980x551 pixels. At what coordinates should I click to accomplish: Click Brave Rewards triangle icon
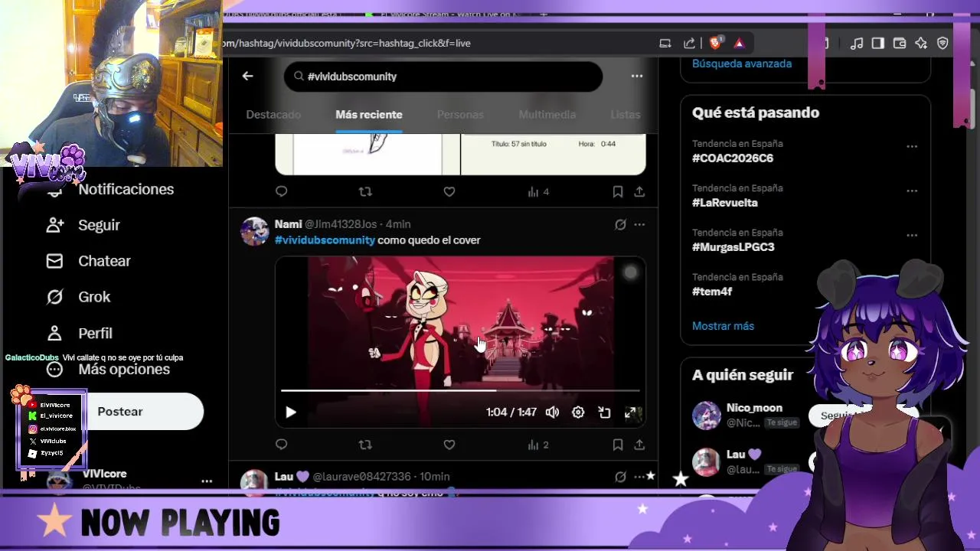coord(739,44)
